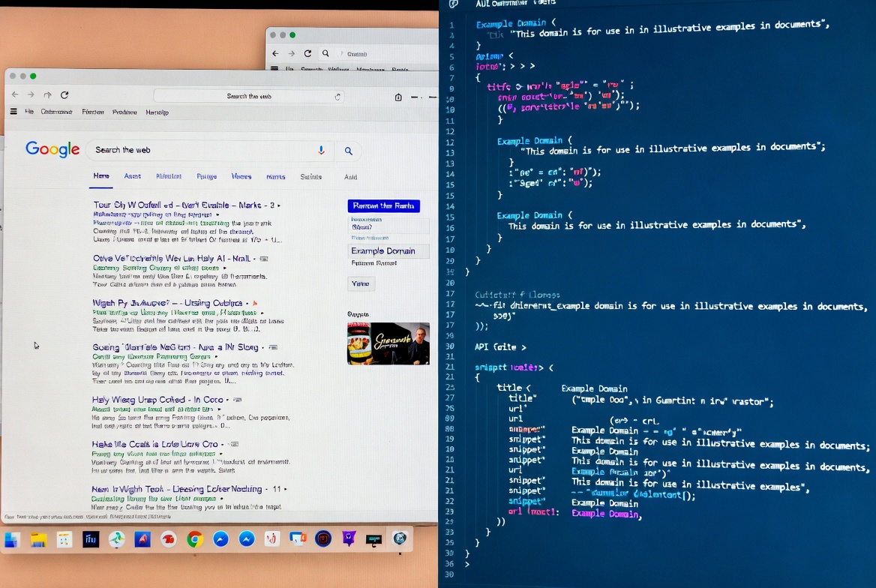Click the 'API Coite >' line in the editor
This screenshot has width=876, height=588.
pyautogui.click(x=500, y=347)
